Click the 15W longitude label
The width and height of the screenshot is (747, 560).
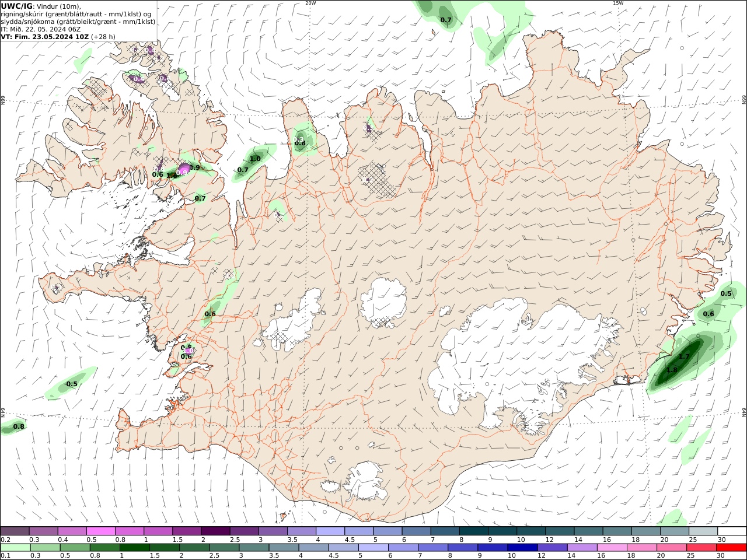618,3
